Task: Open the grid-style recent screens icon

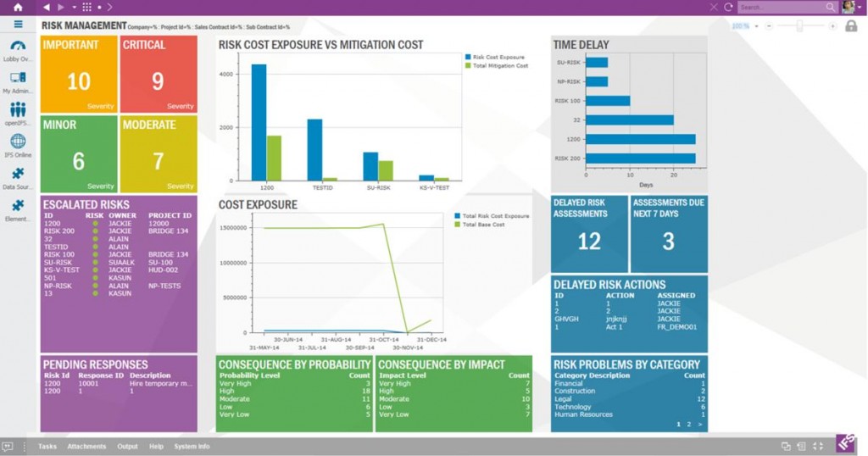Action: (x=87, y=7)
